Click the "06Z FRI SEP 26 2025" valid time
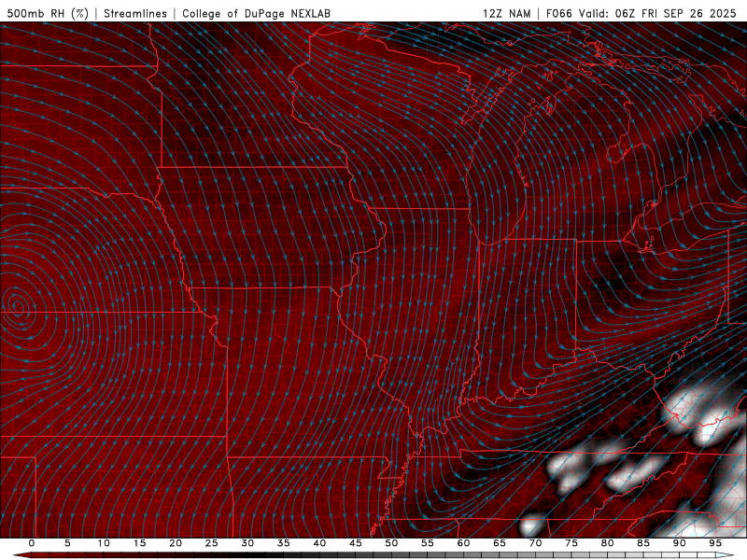This screenshot has height=560, width=747. [675, 13]
